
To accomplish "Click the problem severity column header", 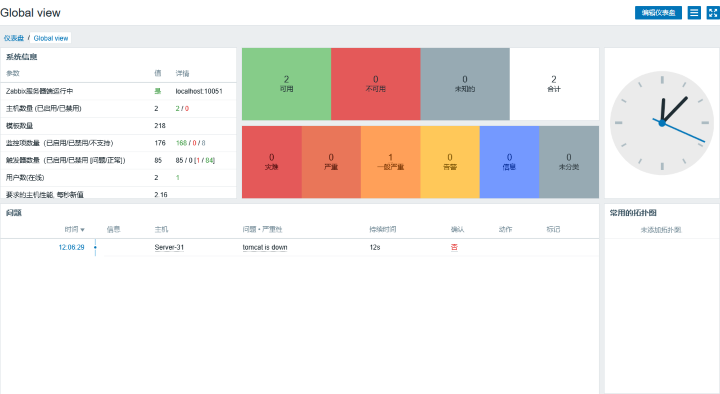I will pos(262,229).
